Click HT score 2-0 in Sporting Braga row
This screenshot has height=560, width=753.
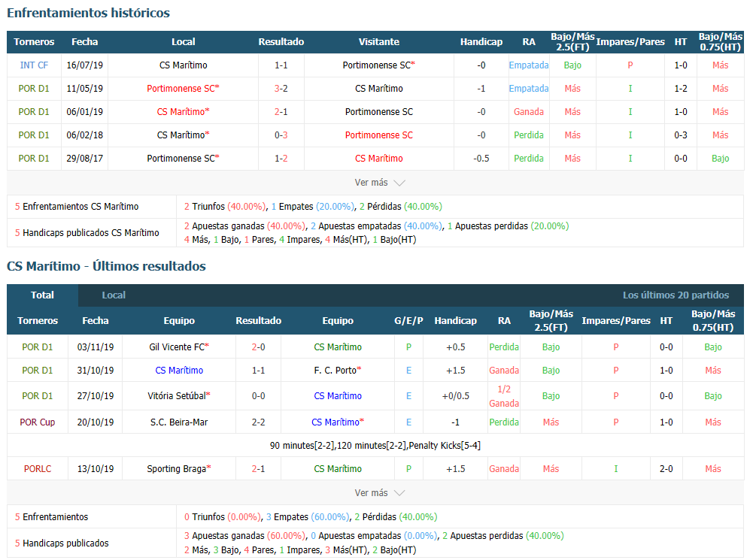click(x=666, y=469)
